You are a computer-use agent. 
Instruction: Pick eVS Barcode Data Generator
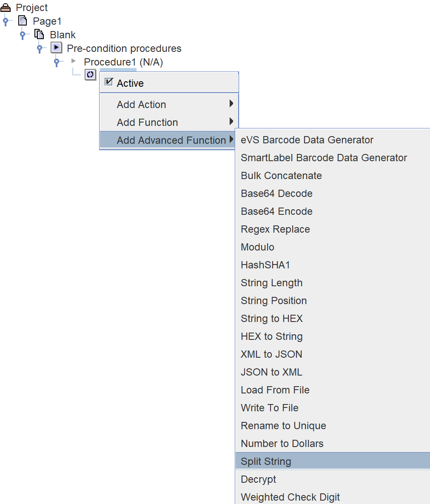pyautogui.click(x=307, y=140)
